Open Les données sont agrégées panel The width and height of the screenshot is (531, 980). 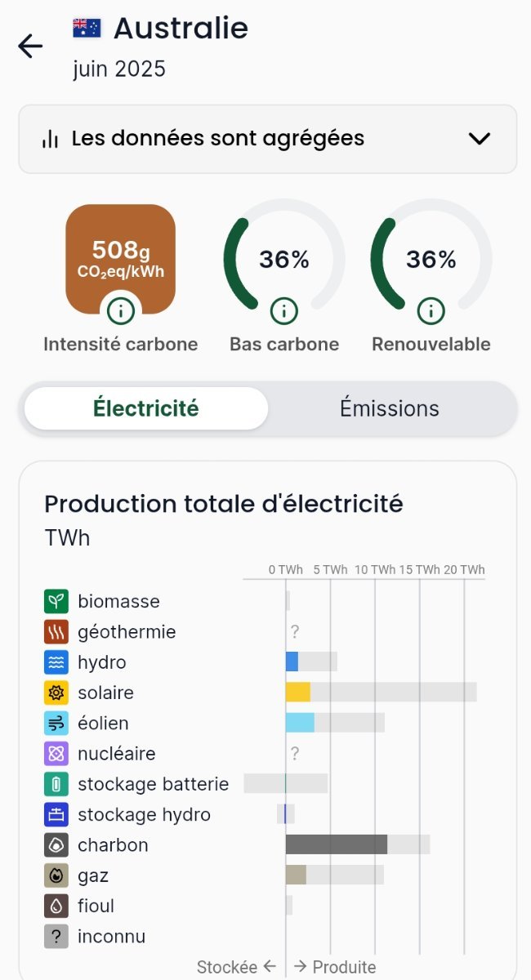click(x=217, y=139)
